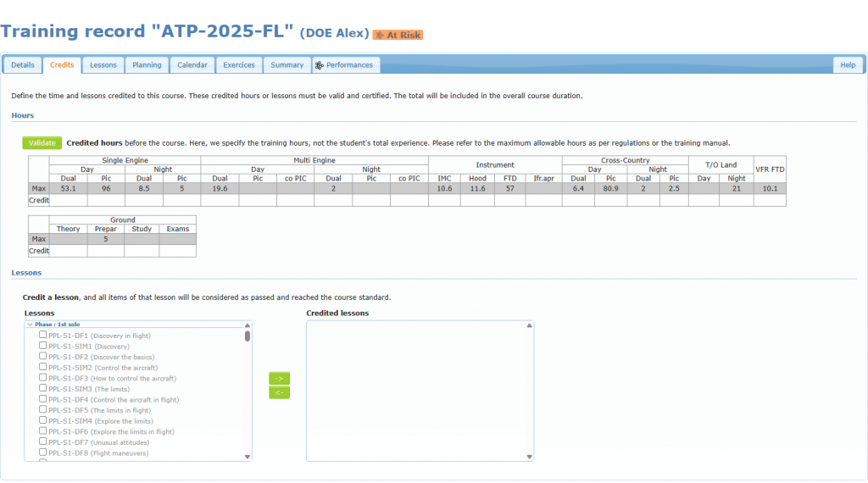The width and height of the screenshot is (868, 483).
Task: Click Credit field under Instrument IMC
Action: coord(444,200)
